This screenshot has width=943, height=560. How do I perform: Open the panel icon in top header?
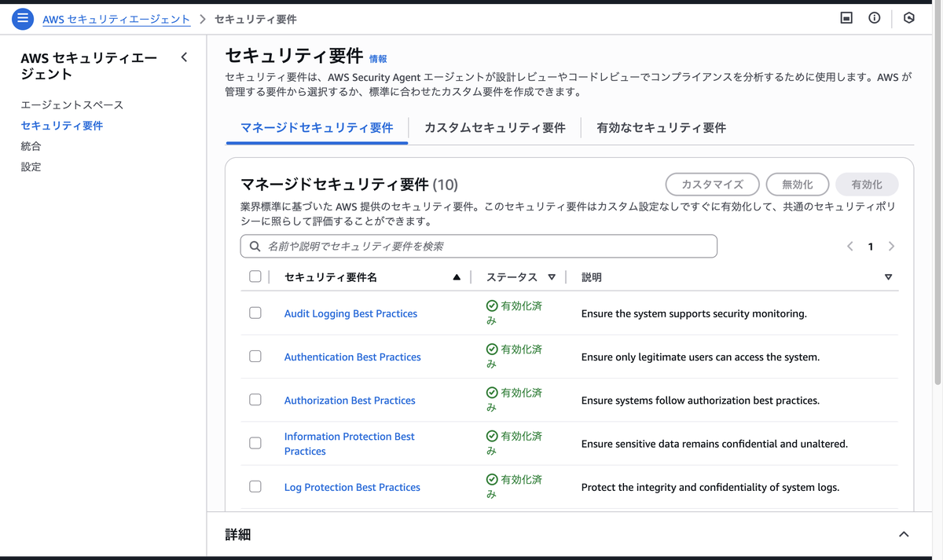[x=846, y=18]
